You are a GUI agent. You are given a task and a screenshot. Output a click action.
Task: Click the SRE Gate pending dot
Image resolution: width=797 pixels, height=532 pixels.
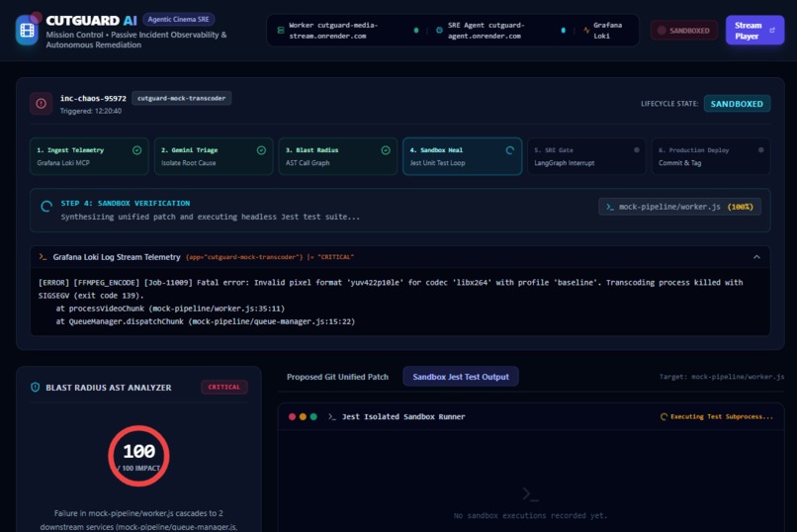pyautogui.click(x=637, y=150)
